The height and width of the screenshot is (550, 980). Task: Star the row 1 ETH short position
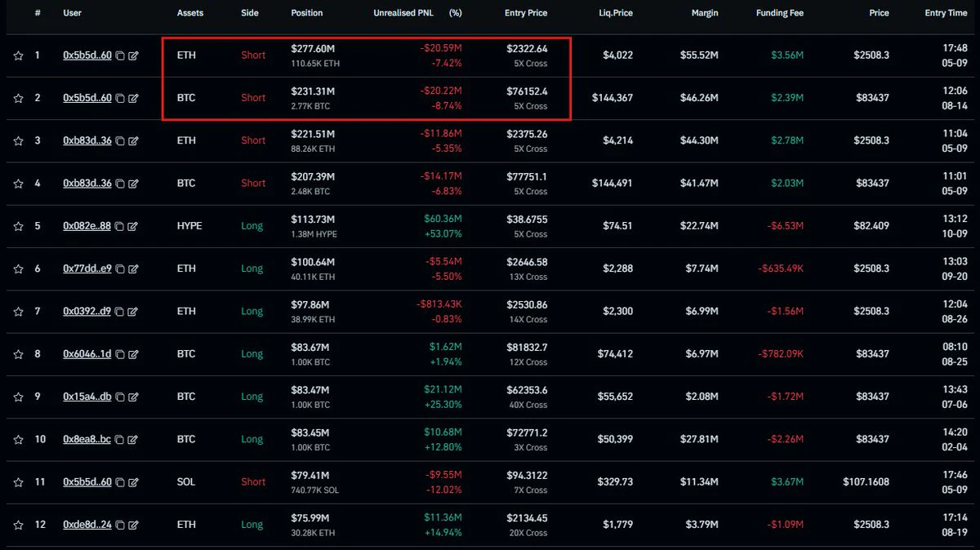[18, 55]
